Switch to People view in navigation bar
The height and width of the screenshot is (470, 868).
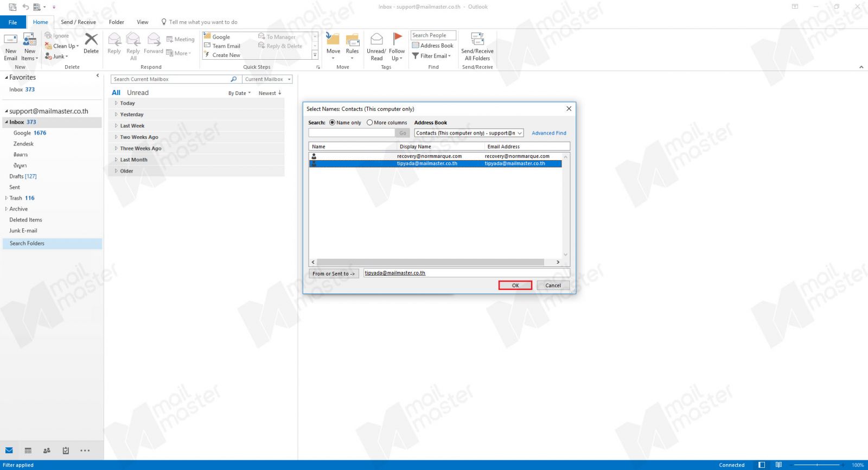click(47, 450)
